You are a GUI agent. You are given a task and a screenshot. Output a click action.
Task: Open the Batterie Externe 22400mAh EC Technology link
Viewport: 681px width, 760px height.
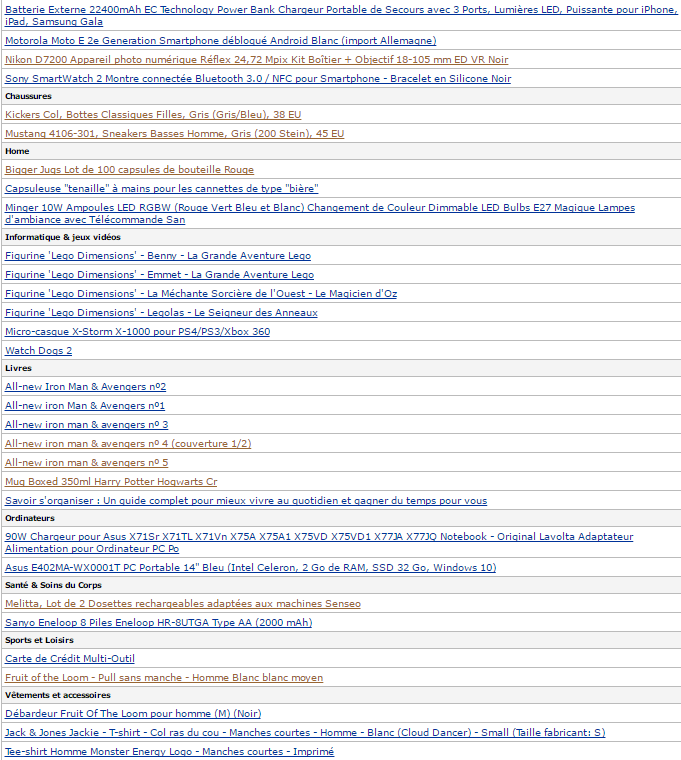pos(341,16)
